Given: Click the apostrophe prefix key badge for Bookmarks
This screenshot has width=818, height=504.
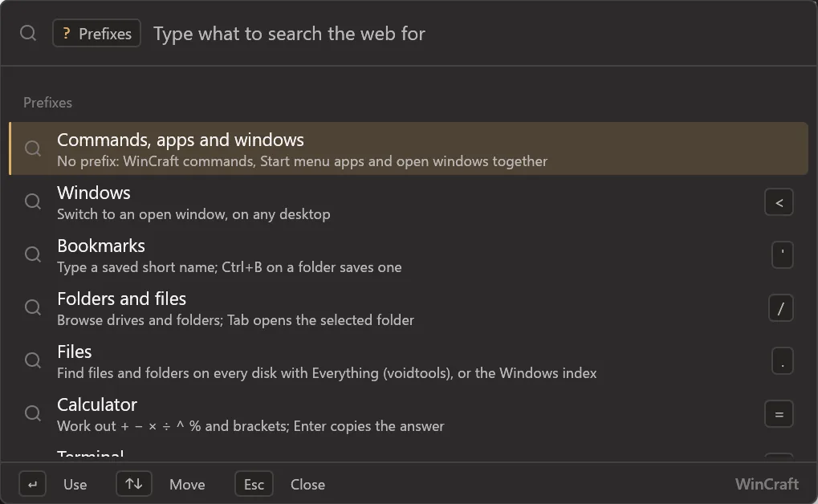Looking at the screenshot, I should (x=783, y=255).
